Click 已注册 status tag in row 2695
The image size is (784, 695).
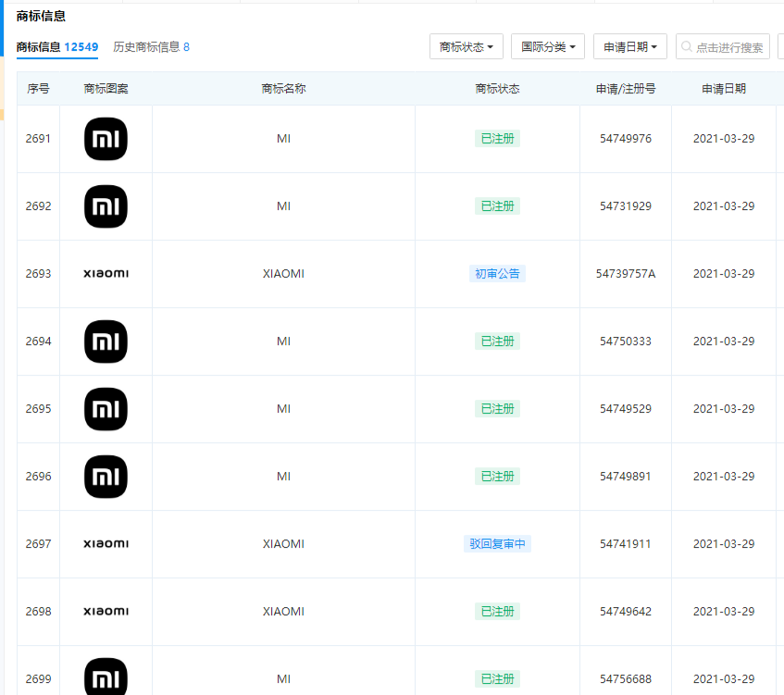(497, 408)
